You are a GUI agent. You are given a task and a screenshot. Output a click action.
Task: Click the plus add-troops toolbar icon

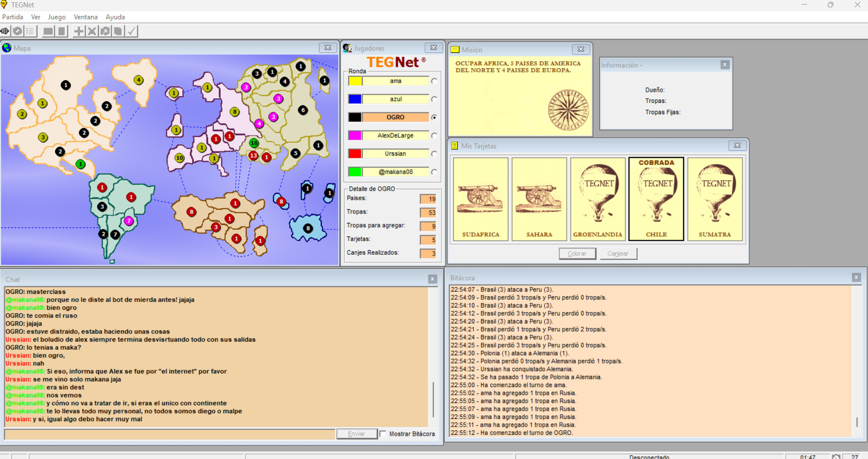point(79,31)
